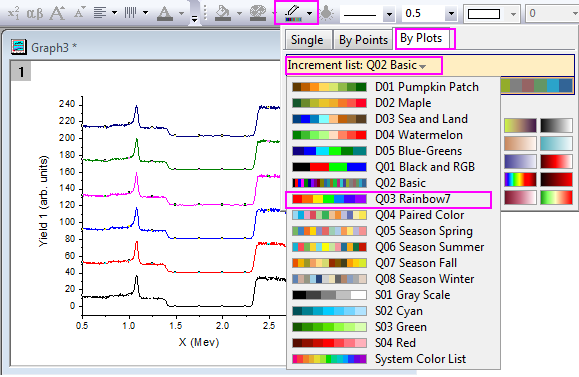This screenshot has height=377, width=579.
Task: Click the line spacing bars icon
Action: 130,13
